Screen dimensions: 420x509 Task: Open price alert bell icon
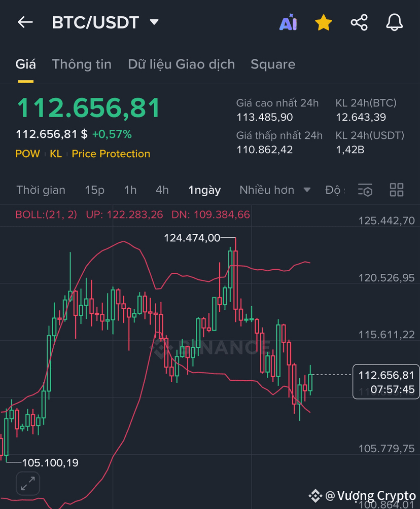tap(394, 22)
